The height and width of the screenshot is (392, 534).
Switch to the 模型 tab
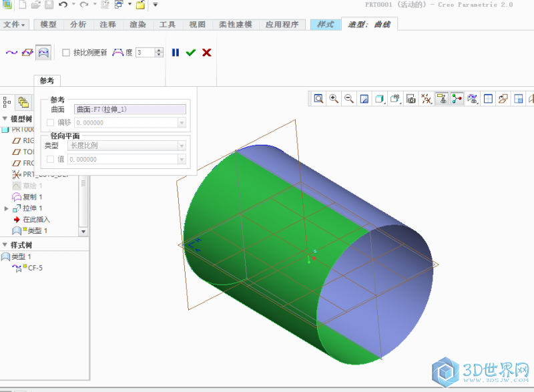pyautogui.click(x=48, y=25)
